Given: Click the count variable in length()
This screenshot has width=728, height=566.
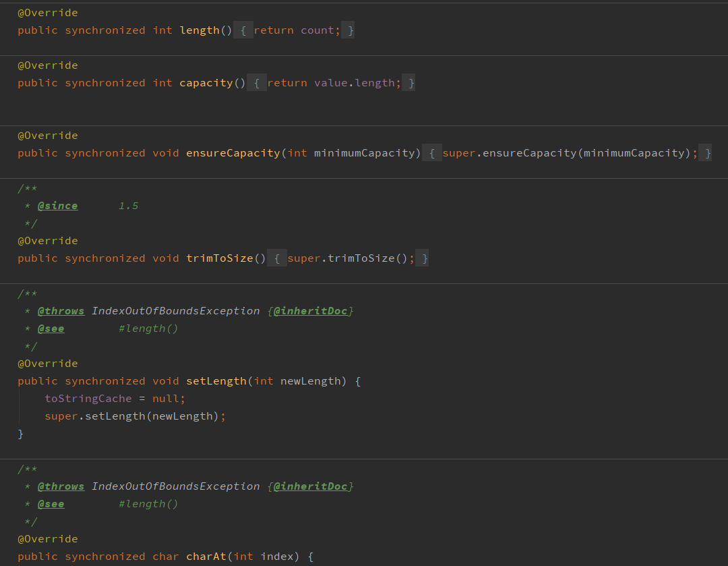Looking at the screenshot, I should [x=317, y=30].
